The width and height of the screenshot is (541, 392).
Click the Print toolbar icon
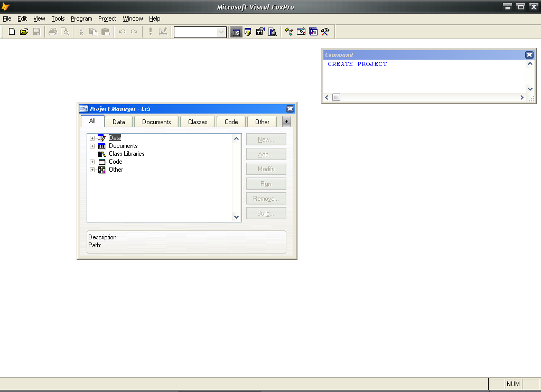pos(53,32)
